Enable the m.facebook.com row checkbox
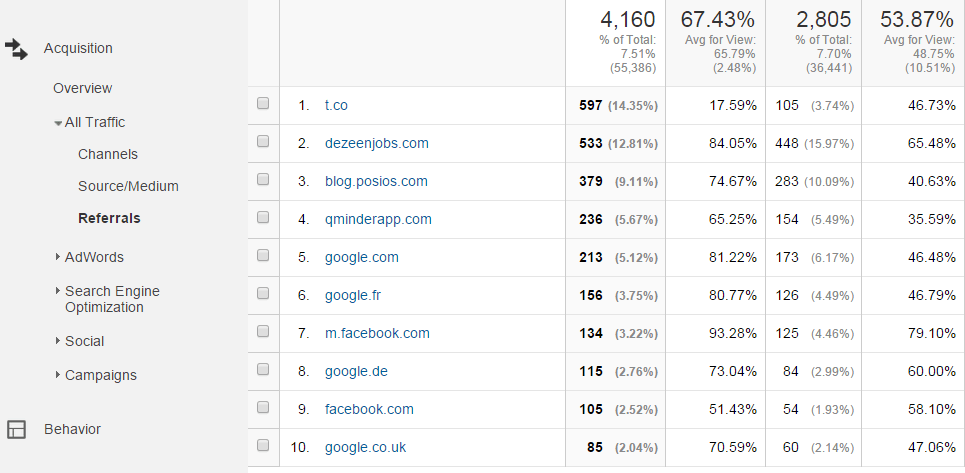Image resolution: width=965 pixels, height=473 pixels. tap(263, 332)
